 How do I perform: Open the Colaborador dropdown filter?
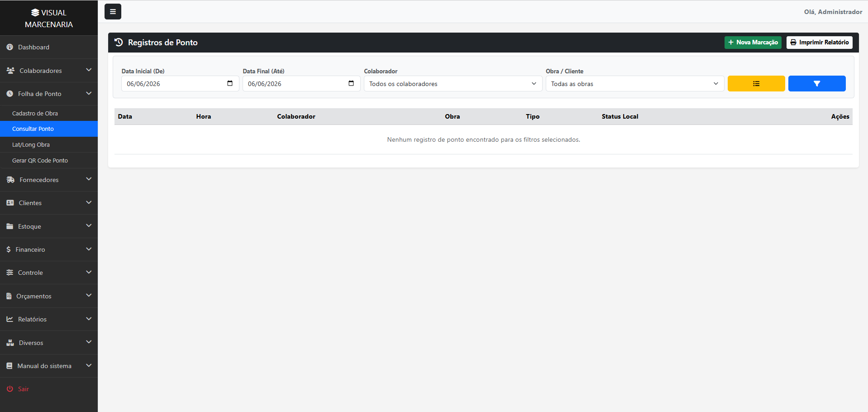pyautogui.click(x=453, y=84)
